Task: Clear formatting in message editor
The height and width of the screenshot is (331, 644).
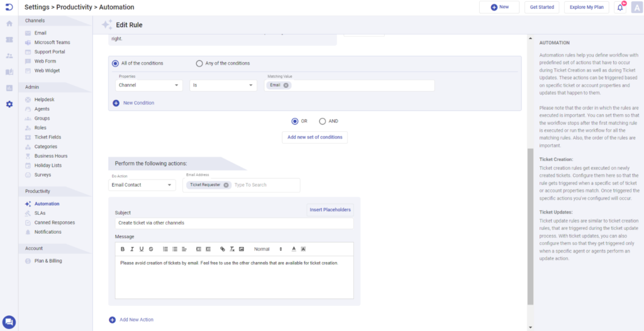Action: click(x=232, y=249)
